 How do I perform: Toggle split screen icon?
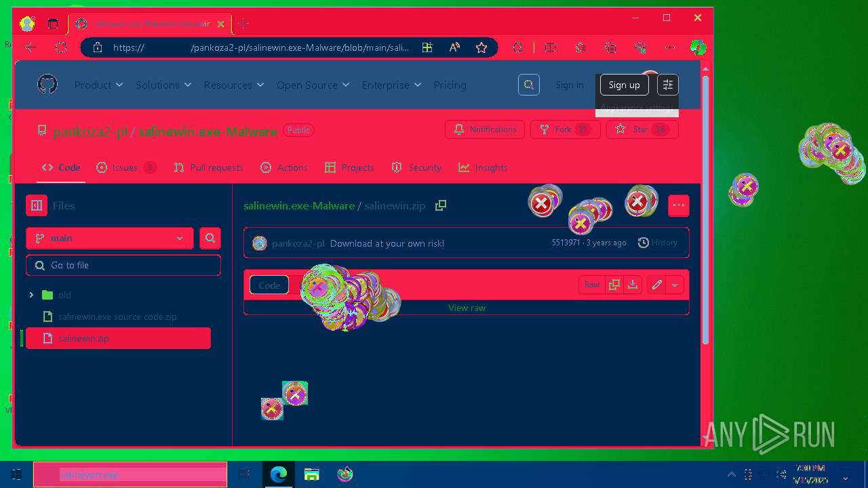click(550, 47)
